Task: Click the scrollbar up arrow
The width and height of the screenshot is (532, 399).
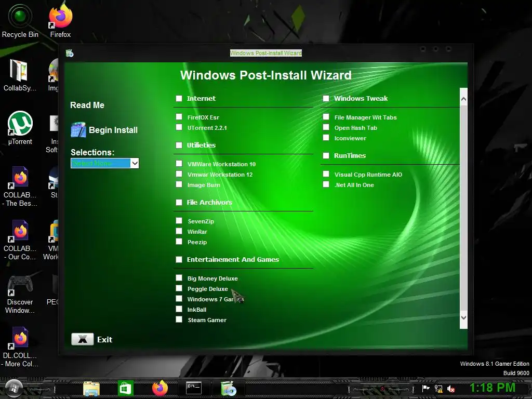Action: [463, 99]
